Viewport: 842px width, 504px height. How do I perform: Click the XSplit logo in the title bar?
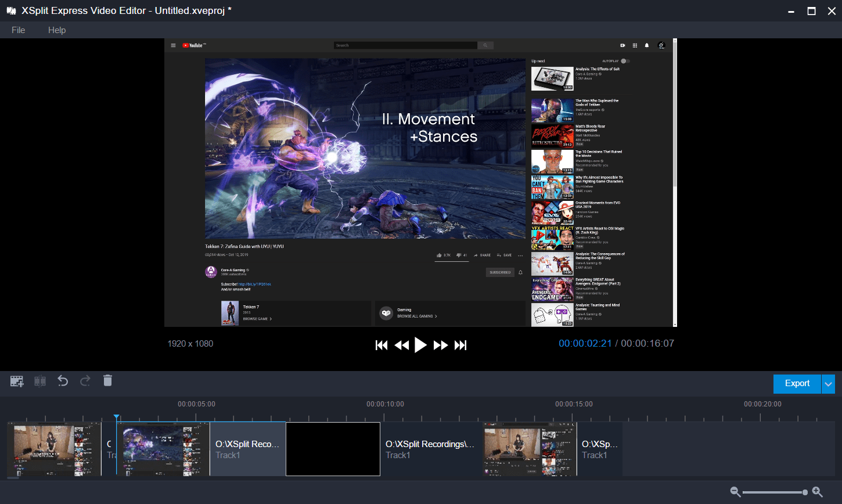coord(11,10)
